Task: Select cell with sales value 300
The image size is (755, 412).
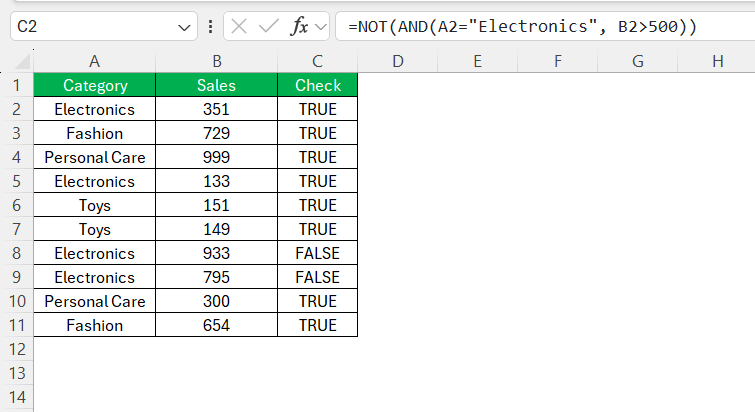Action: point(217,301)
